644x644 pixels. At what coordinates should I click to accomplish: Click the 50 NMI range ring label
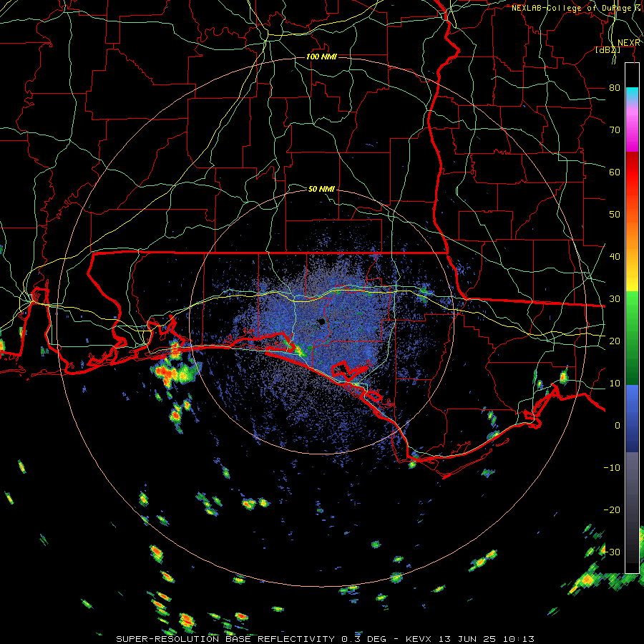pos(321,189)
